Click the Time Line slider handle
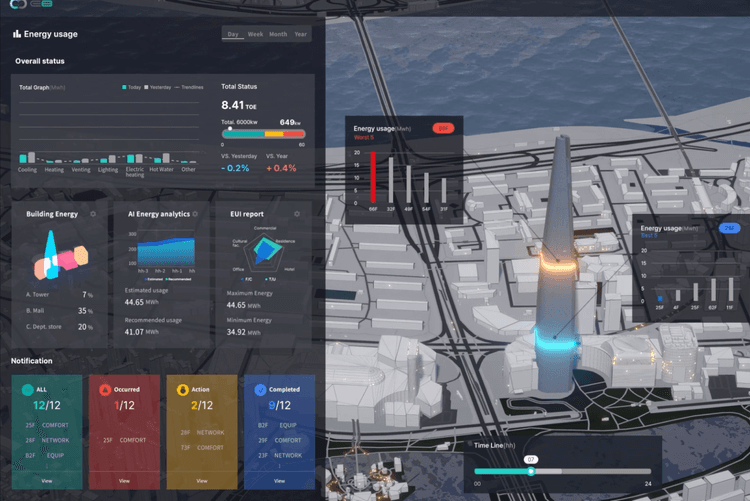750x501 pixels. pyautogui.click(x=531, y=471)
